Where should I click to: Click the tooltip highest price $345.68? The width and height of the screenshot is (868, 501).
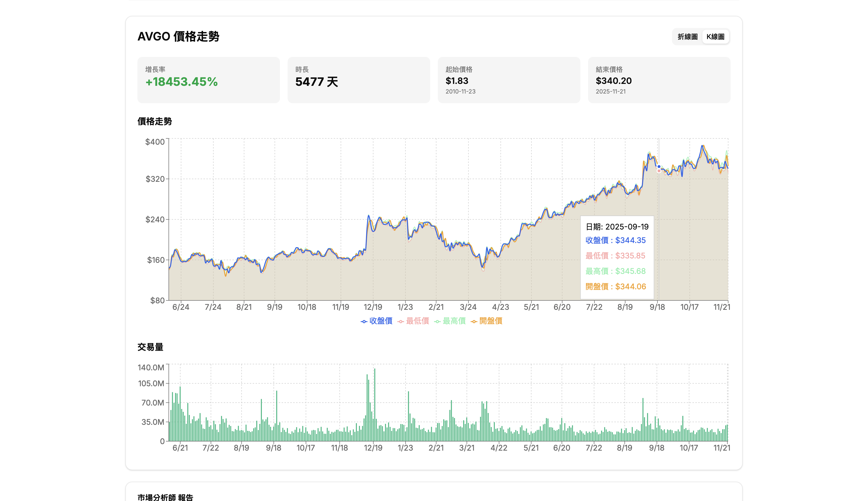pos(630,271)
